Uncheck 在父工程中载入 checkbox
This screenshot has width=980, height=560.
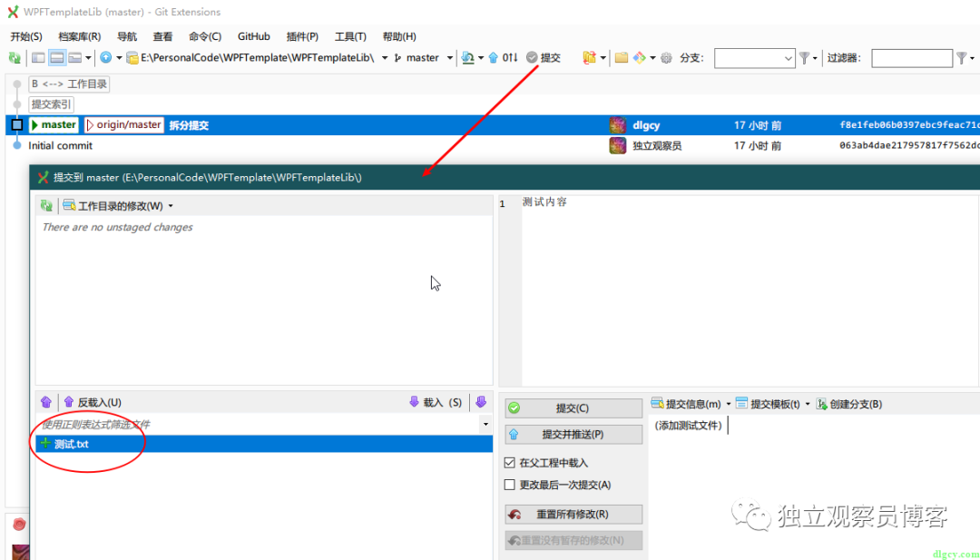tap(510, 462)
